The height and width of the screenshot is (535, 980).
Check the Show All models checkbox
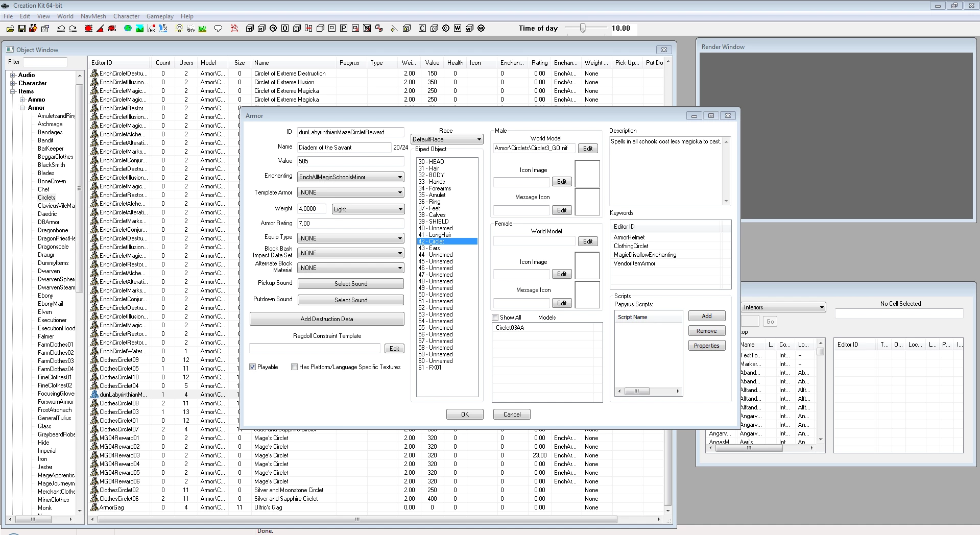[495, 318]
